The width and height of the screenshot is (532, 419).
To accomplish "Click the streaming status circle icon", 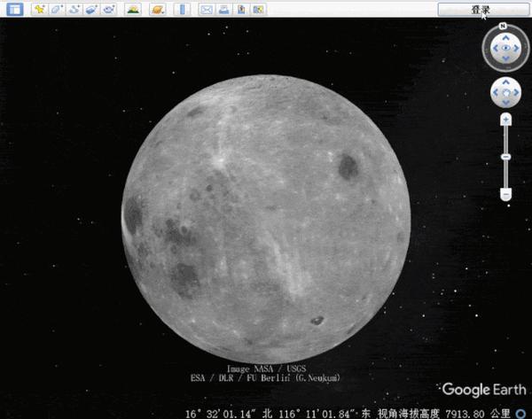I will click(521, 414).
